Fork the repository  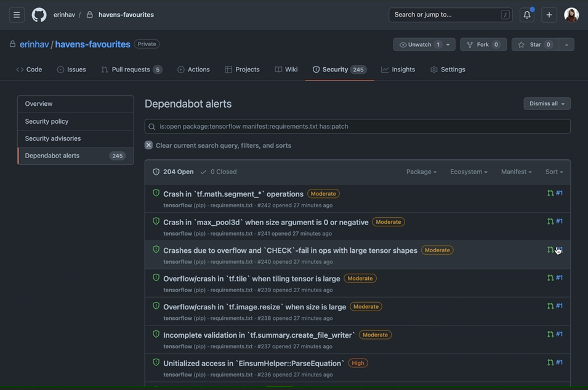[483, 44]
